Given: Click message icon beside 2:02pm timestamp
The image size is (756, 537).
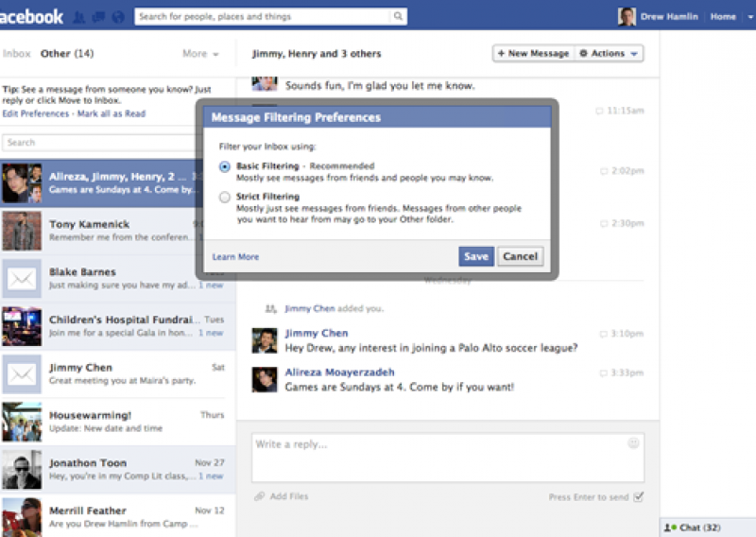Looking at the screenshot, I should 604,171.
